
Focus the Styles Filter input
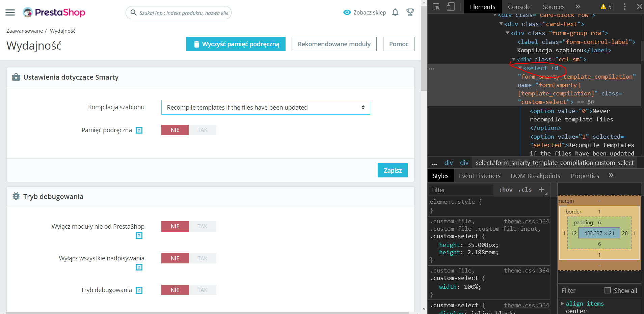461,190
